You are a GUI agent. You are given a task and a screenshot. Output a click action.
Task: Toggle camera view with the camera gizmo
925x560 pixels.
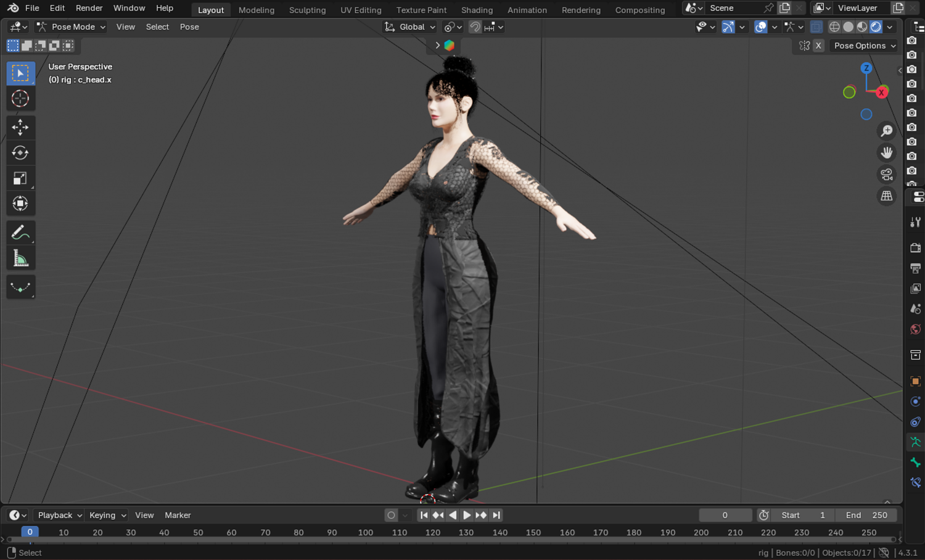pos(887,175)
